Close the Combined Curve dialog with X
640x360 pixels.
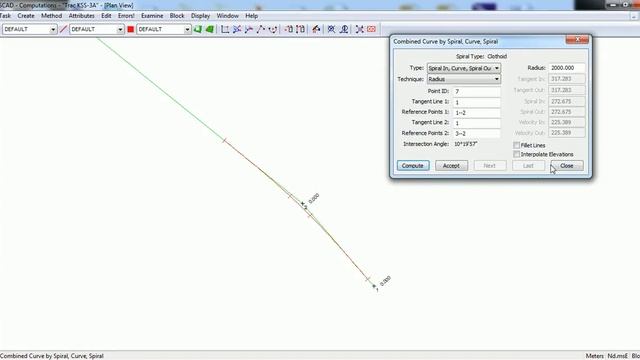point(577,40)
